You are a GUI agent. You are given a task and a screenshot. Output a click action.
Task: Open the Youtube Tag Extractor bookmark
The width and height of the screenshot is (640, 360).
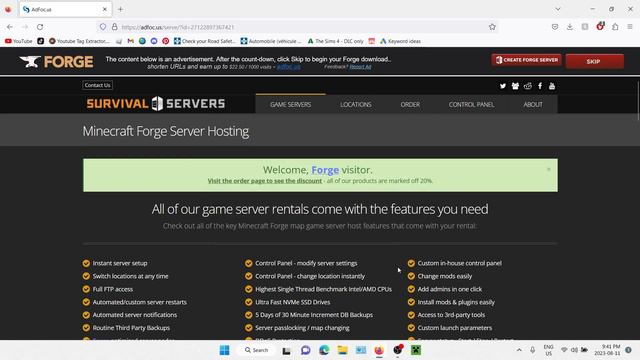(80, 41)
